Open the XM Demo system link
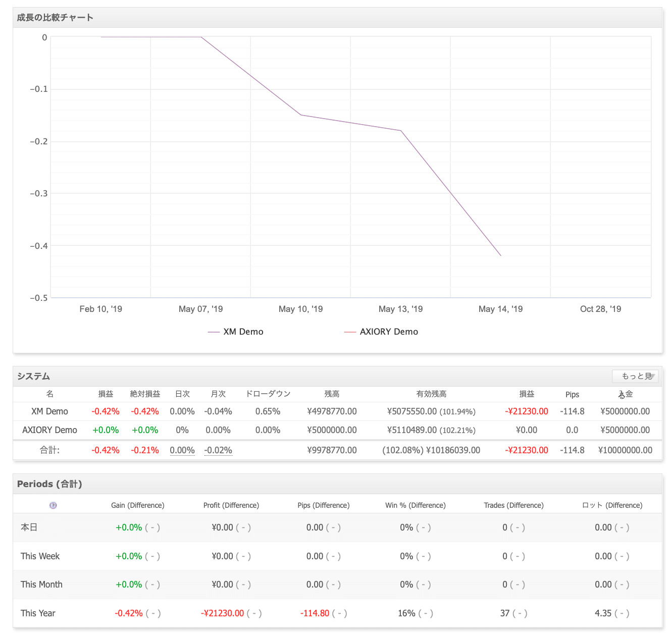Image resolution: width=672 pixels, height=638 pixels. tap(49, 411)
